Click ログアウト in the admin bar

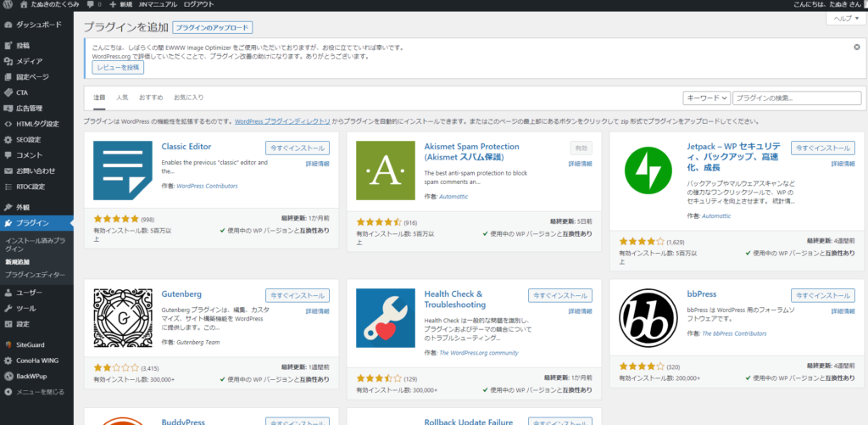[198, 4]
